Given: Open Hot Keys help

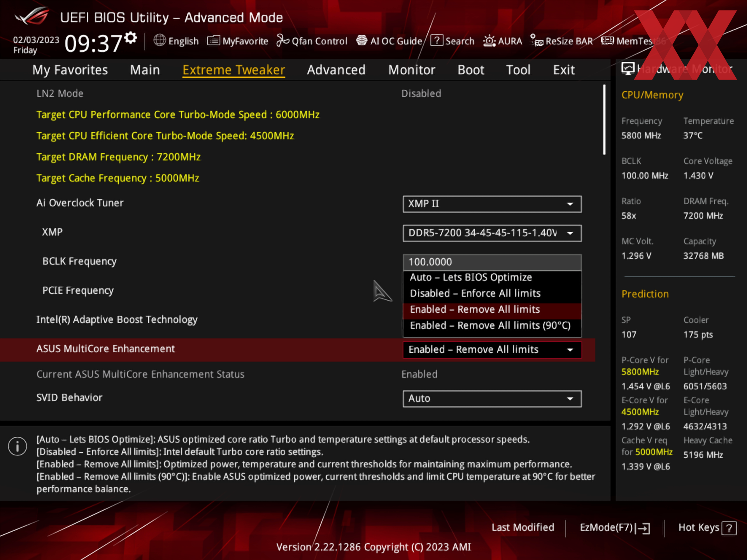Looking at the screenshot, I should (x=707, y=528).
